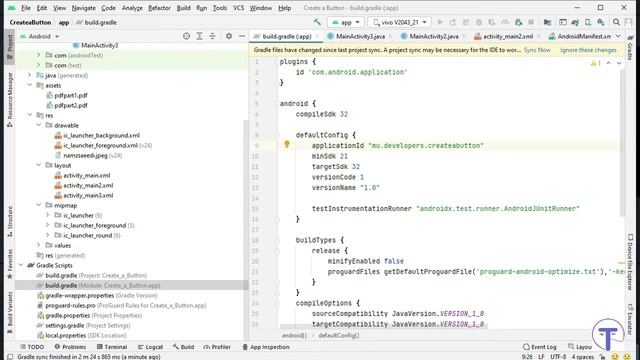Expand the values folder
Viewport: 640px width, 360px height.
[39, 245]
